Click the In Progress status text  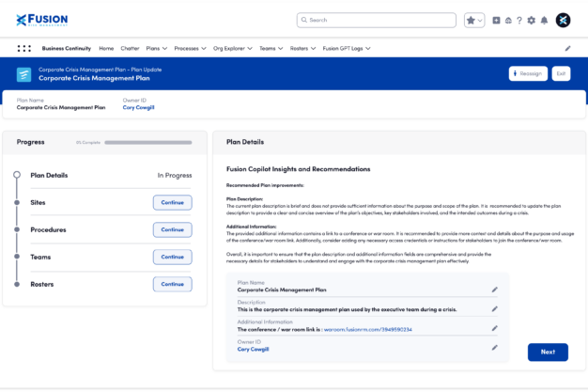click(175, 176)
